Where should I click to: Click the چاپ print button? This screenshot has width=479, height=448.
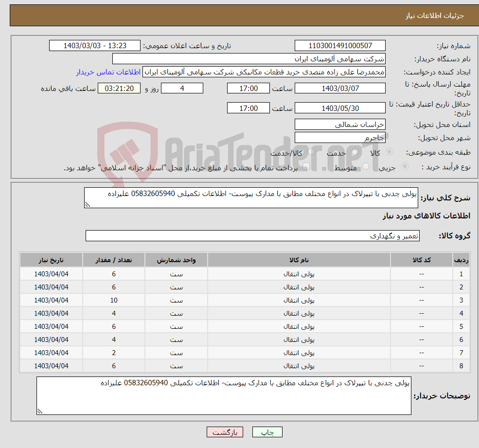coord(267,432)
